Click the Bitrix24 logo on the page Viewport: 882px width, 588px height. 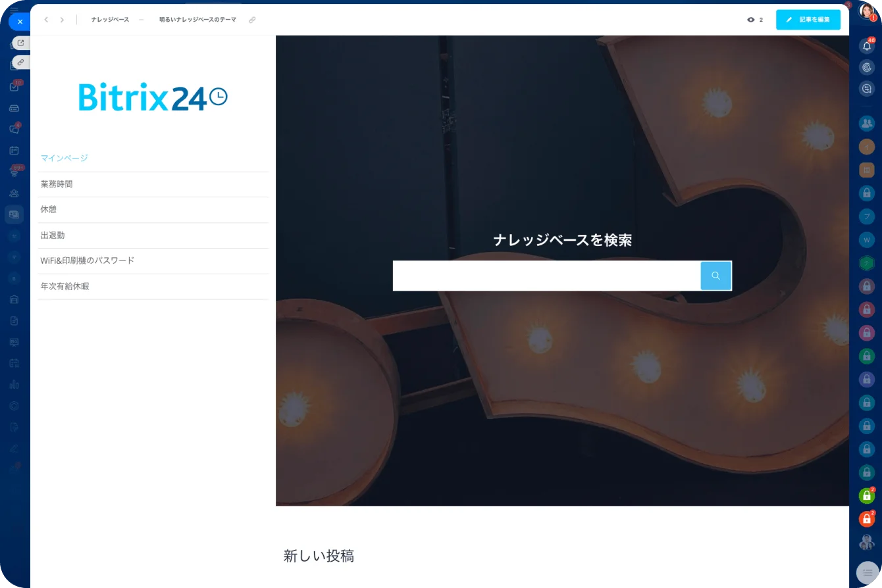coord(153,96)
